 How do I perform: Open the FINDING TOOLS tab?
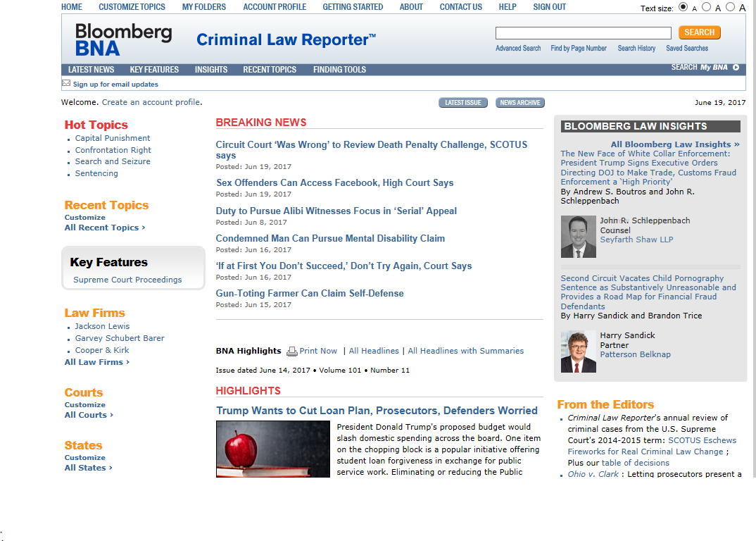pos(339,70)
